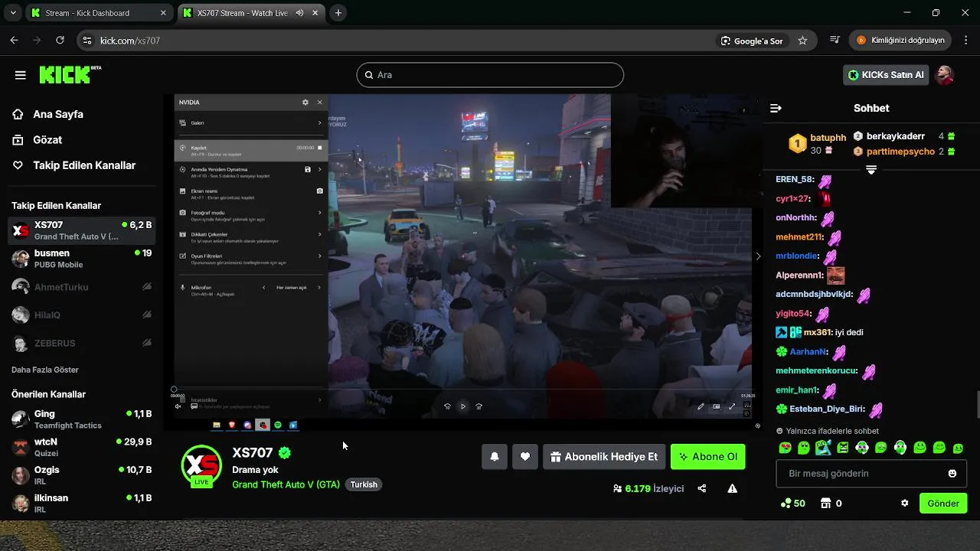Toggle the video player mute speaker icon

pos(178,406)
